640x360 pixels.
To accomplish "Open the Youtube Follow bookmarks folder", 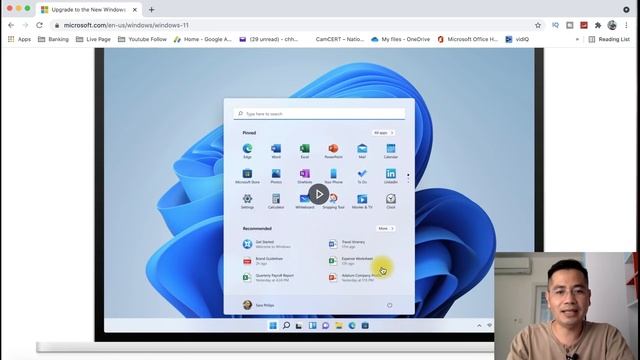I will point(142,39).
